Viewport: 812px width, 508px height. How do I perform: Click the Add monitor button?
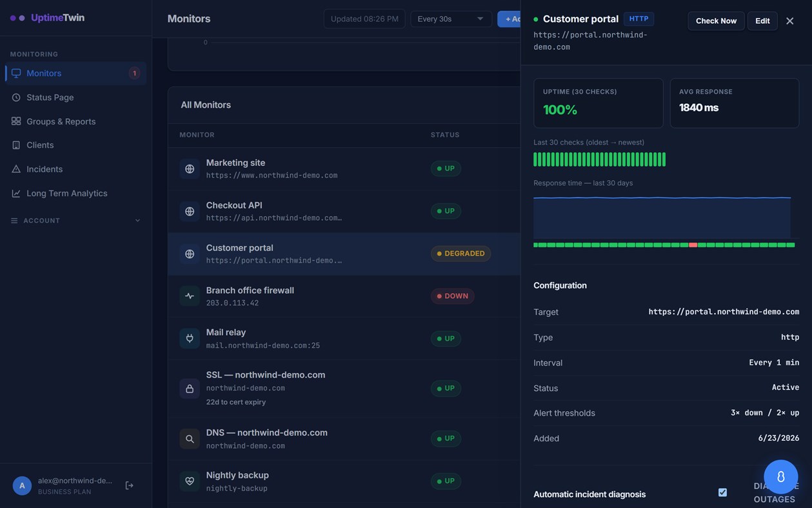(x=510, y=19)
